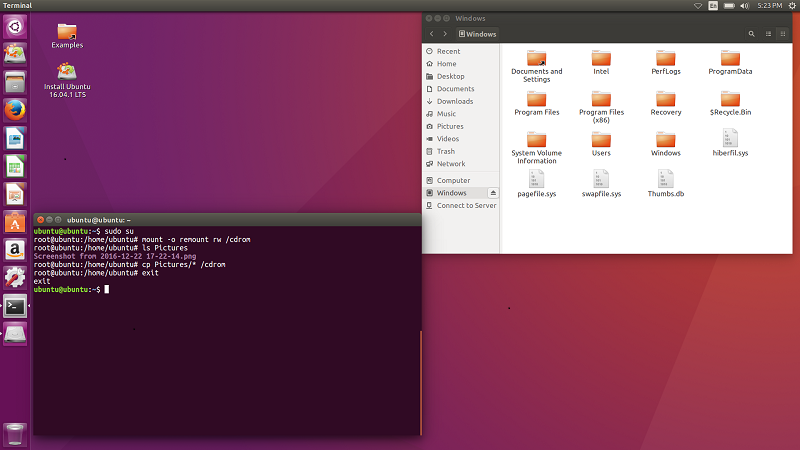The height and width of the screenshot is (450, 800).
Task: Select the Program Files folder
Action: point(537,104)
